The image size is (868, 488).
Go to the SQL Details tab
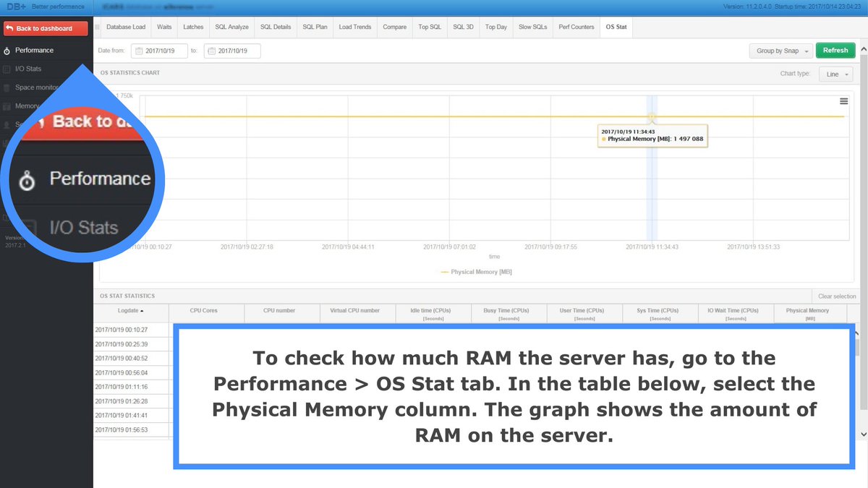tap(276, 27)
